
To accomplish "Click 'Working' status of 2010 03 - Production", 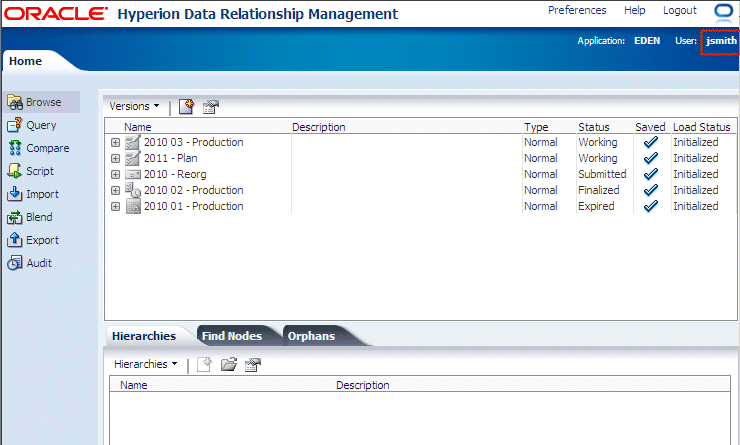I will pyautogui.click(x=597, y=142).
